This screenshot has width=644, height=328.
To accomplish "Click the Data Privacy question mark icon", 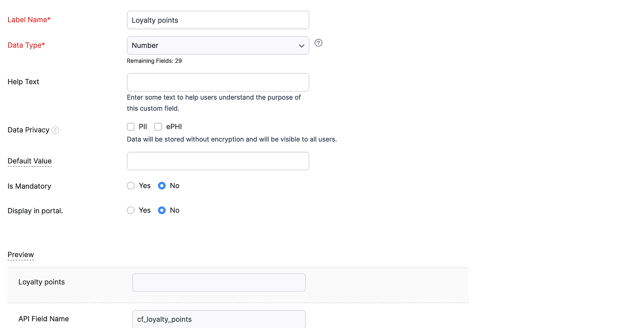I will [55, 130].
